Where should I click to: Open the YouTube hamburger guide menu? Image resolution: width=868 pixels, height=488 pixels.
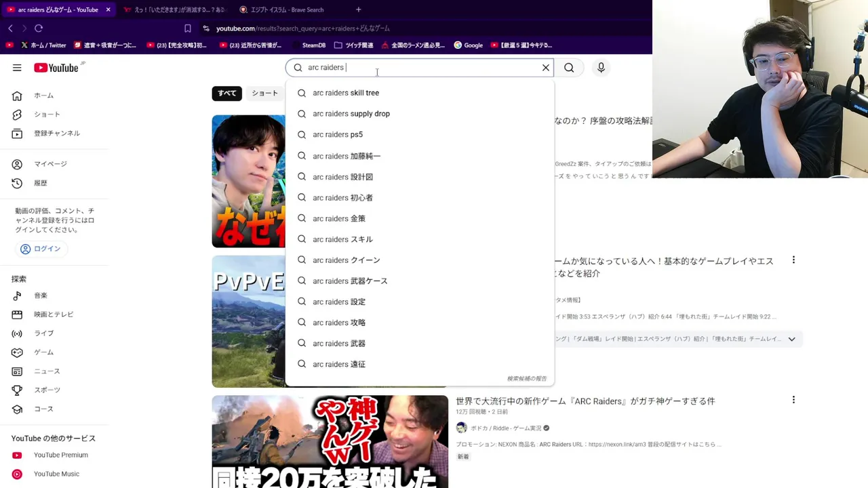17,68
